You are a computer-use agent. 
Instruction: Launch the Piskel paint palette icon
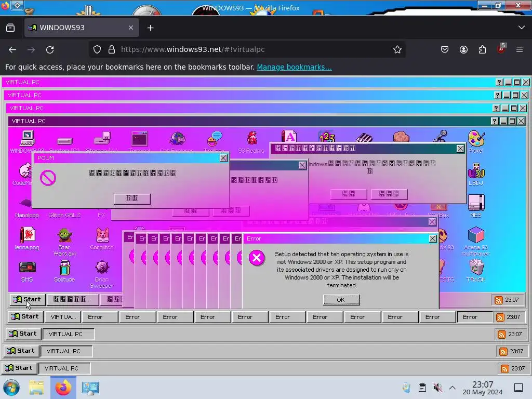point(476,142)
